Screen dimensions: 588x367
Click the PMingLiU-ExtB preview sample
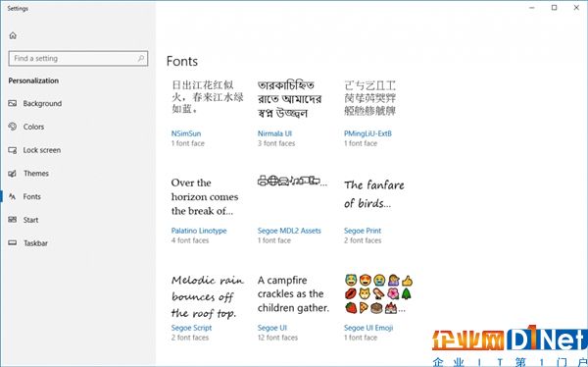pos(369,98)
